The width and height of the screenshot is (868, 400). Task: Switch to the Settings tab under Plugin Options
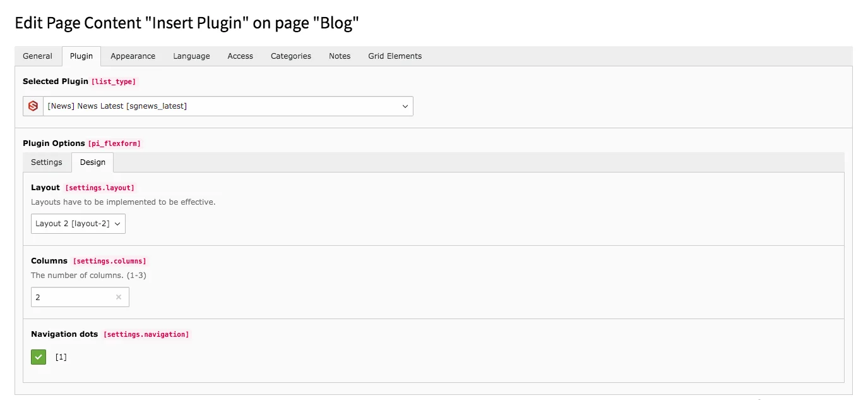(x=46, y=162)
